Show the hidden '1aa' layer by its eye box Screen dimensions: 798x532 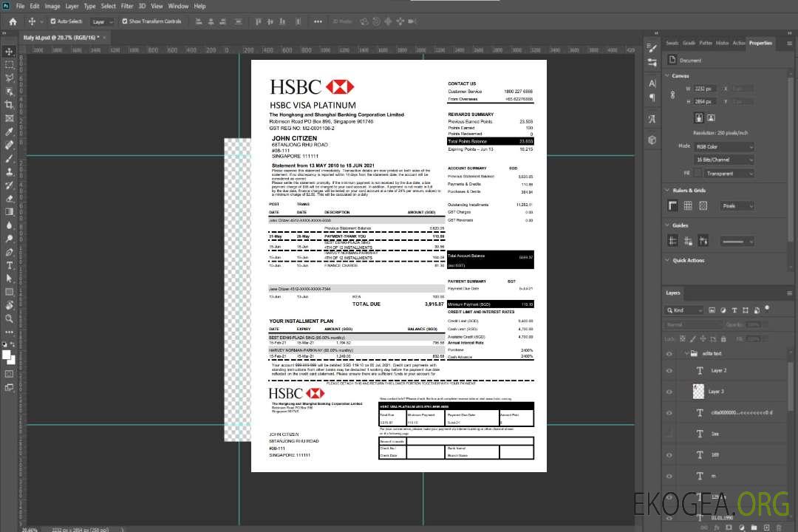(669, 434)
